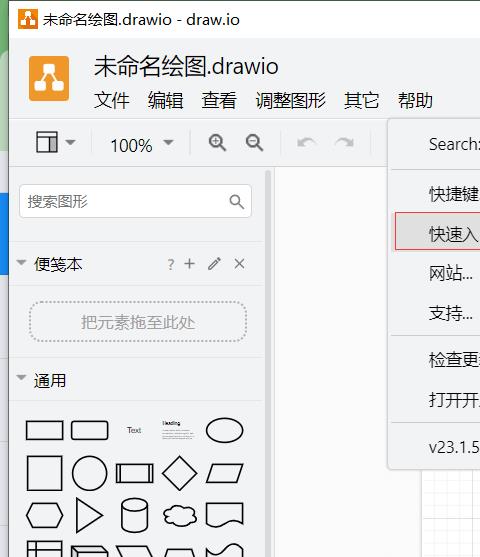480x557 pixels.
Task: Open the 文件 menu
Action: (112, 101)
